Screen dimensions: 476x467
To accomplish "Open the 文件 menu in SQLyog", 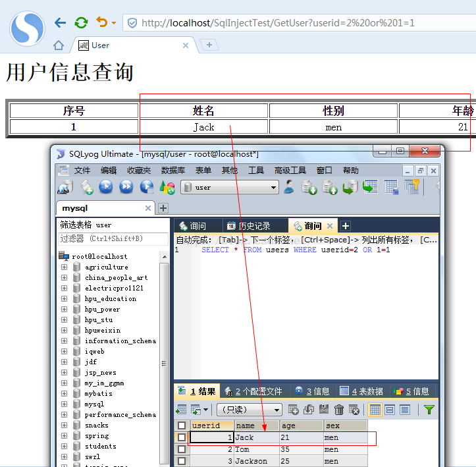I will point(82,171).
